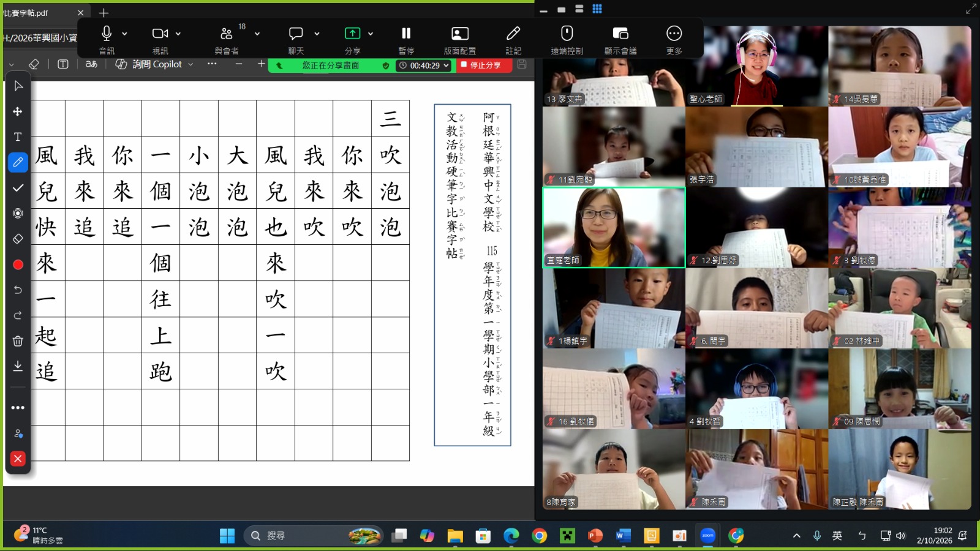
Task: Open the 更多 menu
Action: (674, 40)
